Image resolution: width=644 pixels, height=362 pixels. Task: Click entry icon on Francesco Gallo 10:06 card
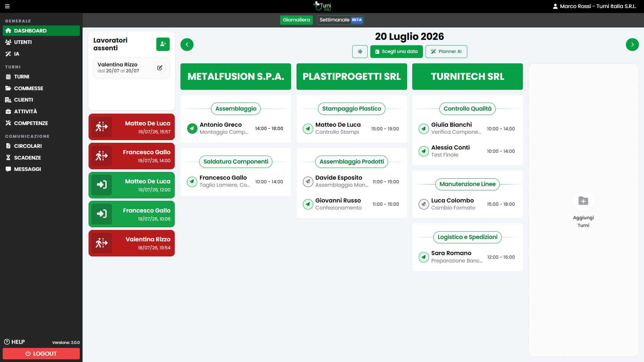[102, 214]
